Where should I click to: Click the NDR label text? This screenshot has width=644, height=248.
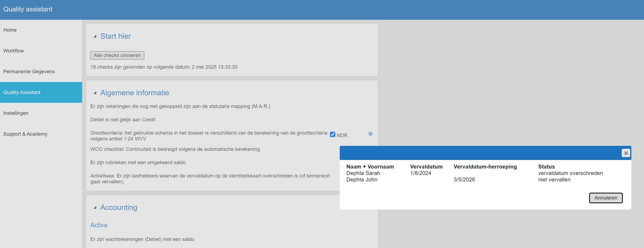(x=342, y=135)
